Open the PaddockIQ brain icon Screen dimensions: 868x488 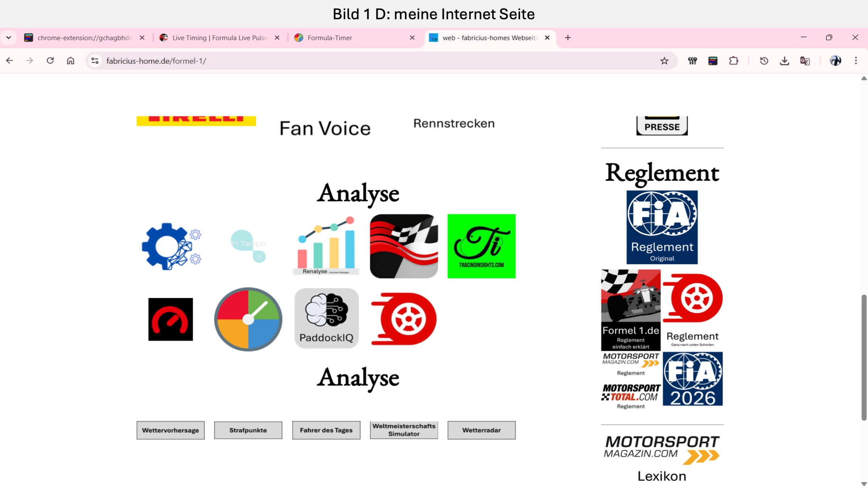(326, 318)
